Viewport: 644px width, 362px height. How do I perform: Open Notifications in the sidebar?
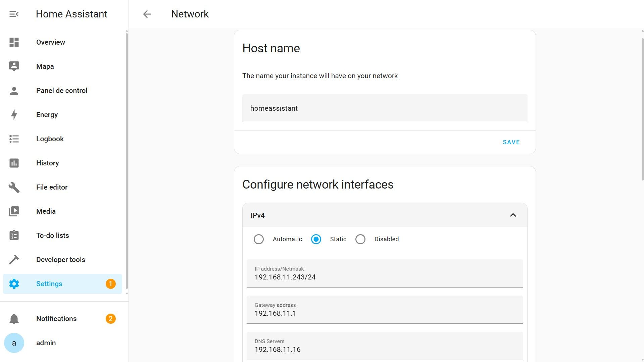pos(62,319)
